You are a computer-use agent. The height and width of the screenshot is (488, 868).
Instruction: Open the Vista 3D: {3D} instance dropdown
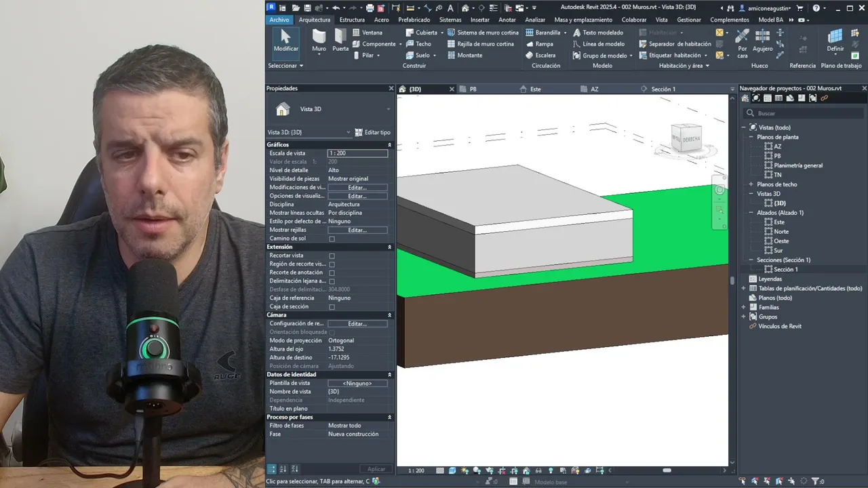pos(349,132)
